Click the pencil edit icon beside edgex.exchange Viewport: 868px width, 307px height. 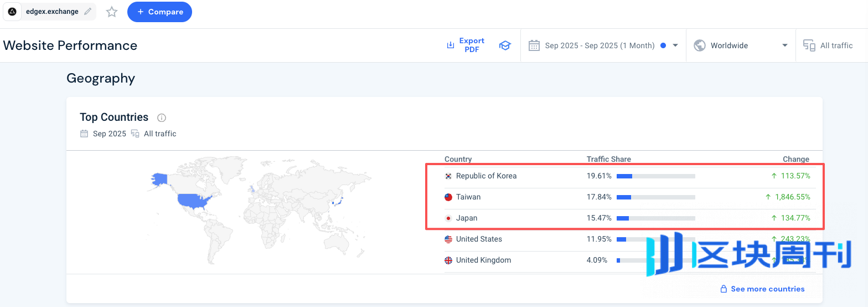[88, 12]
